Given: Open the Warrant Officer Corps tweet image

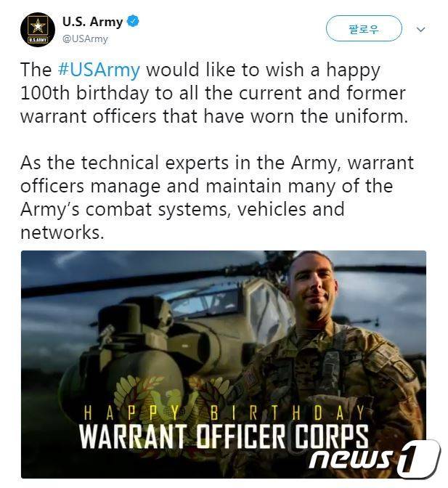Looking at the screenshot, I should click(224, 364).
